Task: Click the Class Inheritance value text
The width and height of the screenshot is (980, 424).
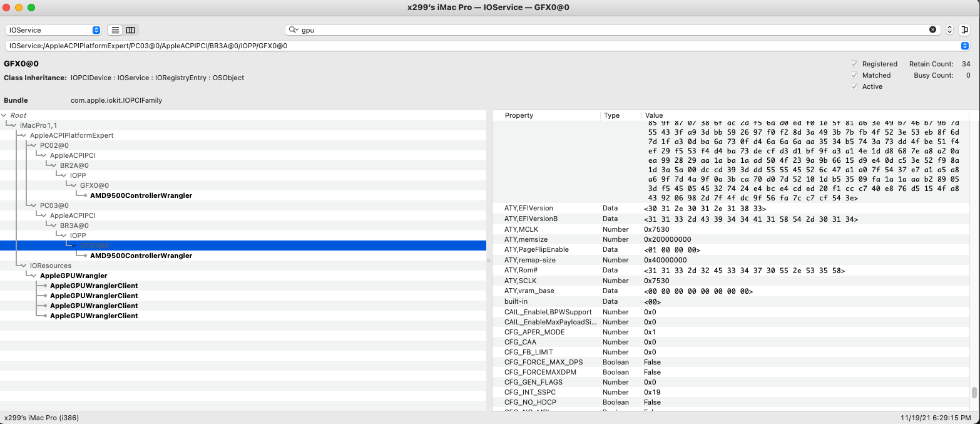Action: pos(158,78)
